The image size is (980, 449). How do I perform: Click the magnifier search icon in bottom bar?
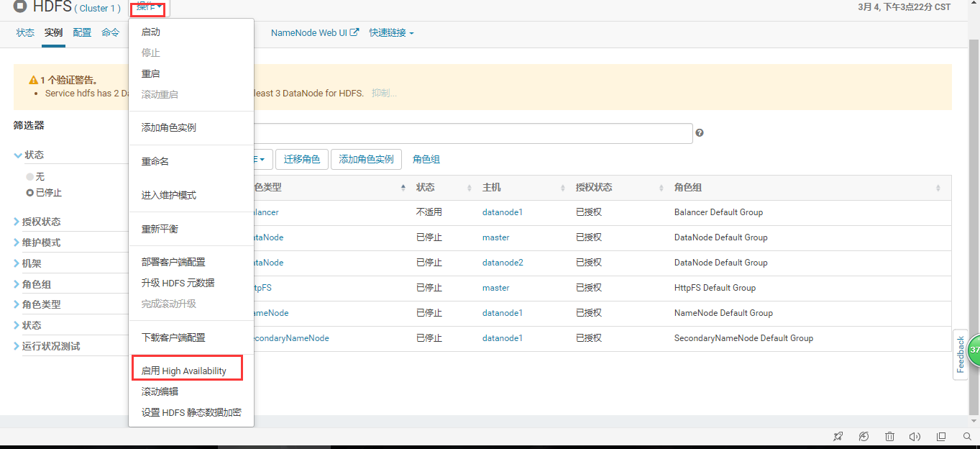(967, 437)
